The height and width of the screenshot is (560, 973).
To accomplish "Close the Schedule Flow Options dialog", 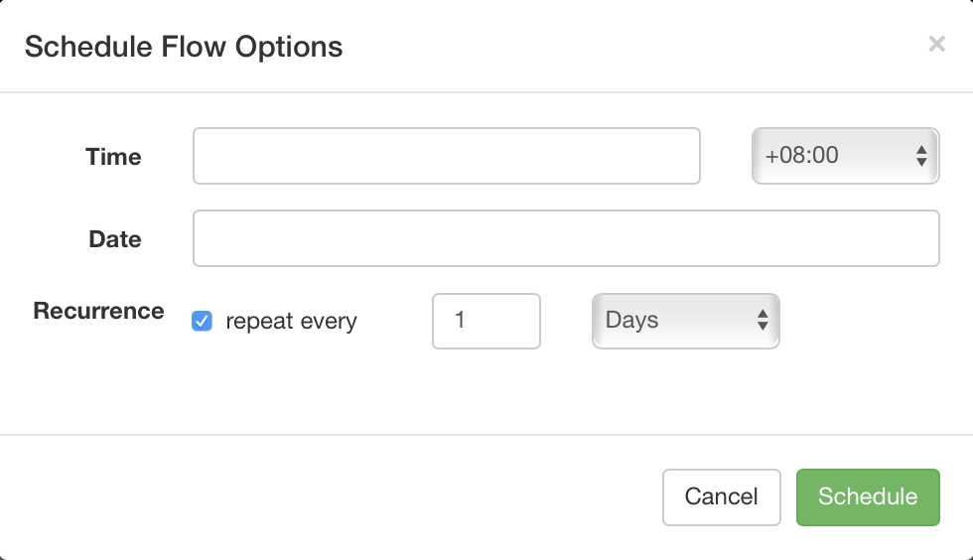I will click(x=936, y=44).
